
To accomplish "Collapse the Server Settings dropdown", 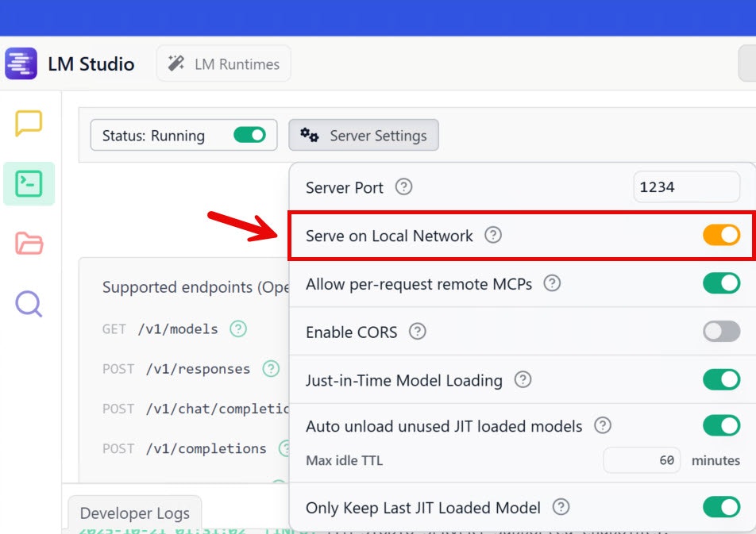I will click(x=364, y=135).
